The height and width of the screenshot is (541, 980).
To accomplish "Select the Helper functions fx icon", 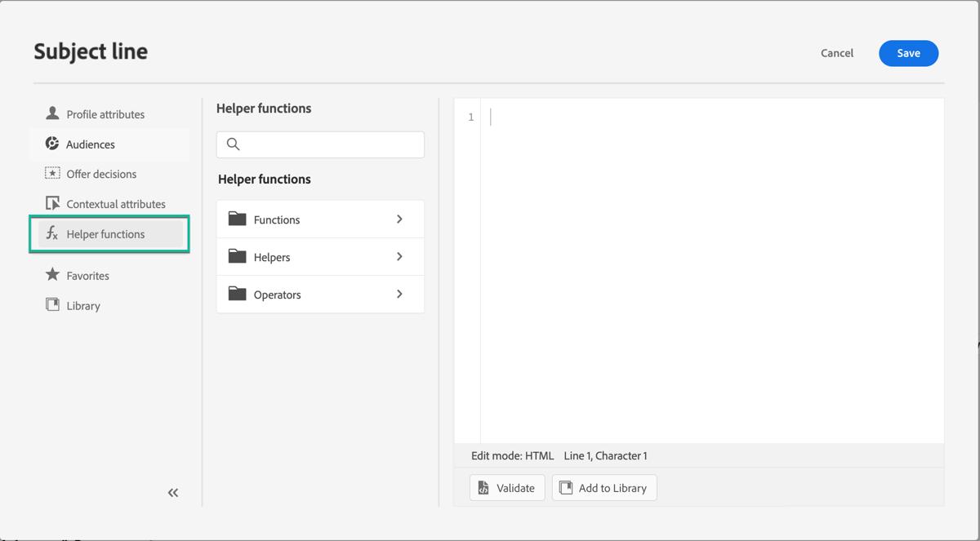I will tap(51, 233).
